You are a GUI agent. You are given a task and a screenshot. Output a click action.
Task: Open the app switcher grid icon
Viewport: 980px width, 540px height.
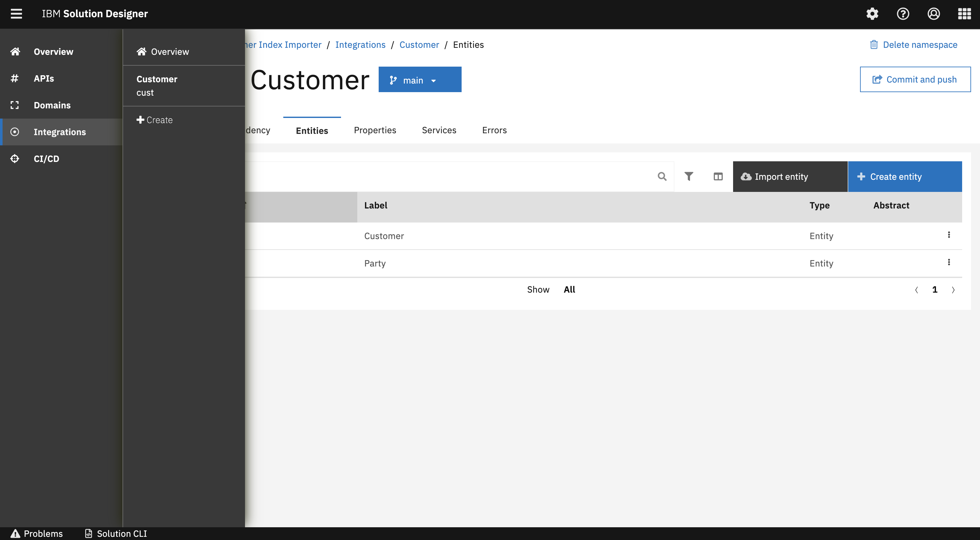tap(964, 14)
